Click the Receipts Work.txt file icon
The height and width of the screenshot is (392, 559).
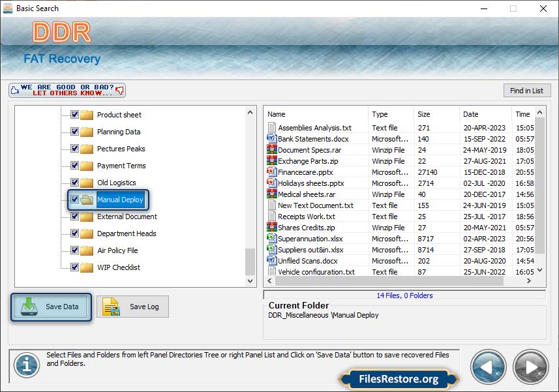(x=272, y=216)
